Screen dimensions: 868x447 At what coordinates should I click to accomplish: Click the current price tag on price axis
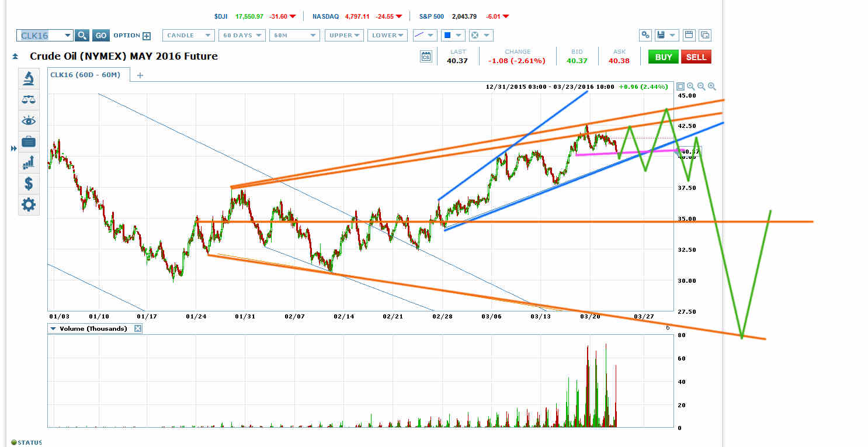point(690,152)
